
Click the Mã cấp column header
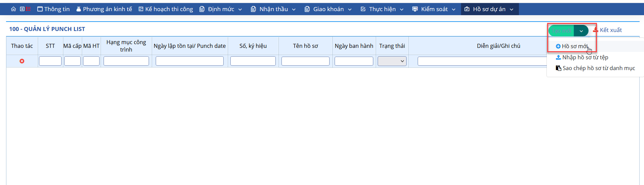[72, 46]
